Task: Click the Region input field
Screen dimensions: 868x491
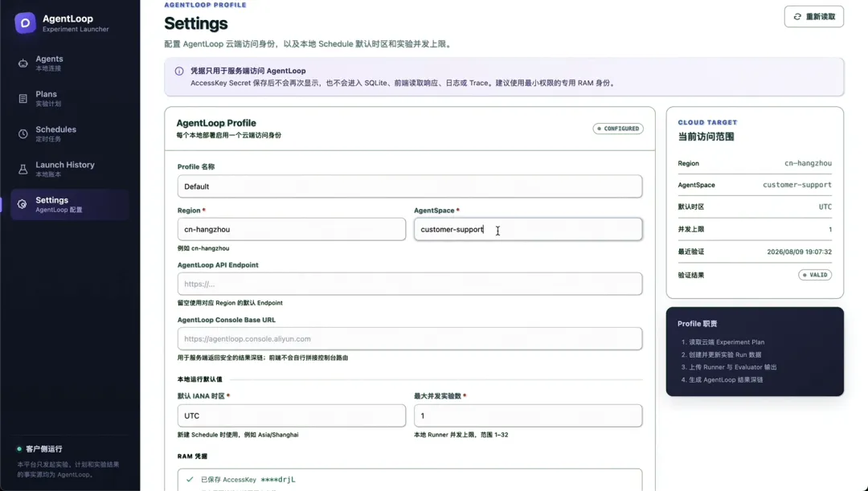Action: [292, 229]
